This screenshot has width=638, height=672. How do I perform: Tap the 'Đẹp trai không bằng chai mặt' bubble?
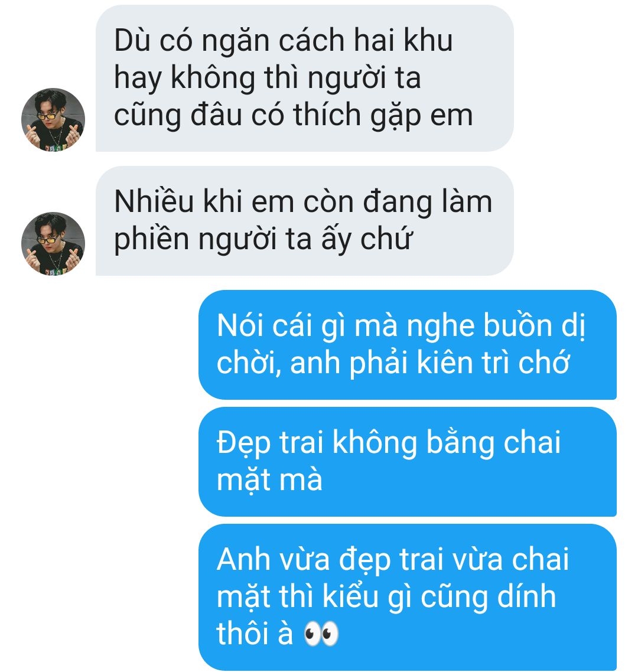coord(408,462)
